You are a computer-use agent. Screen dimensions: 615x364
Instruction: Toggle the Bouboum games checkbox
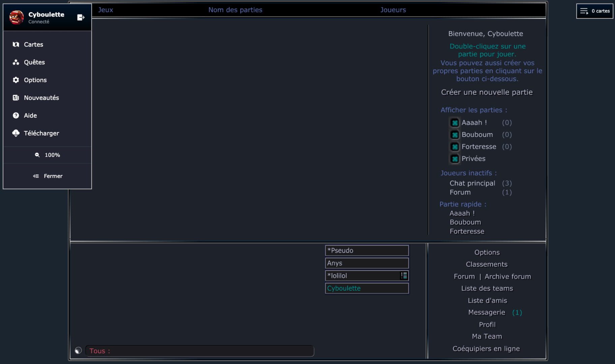tap(455, 135)
